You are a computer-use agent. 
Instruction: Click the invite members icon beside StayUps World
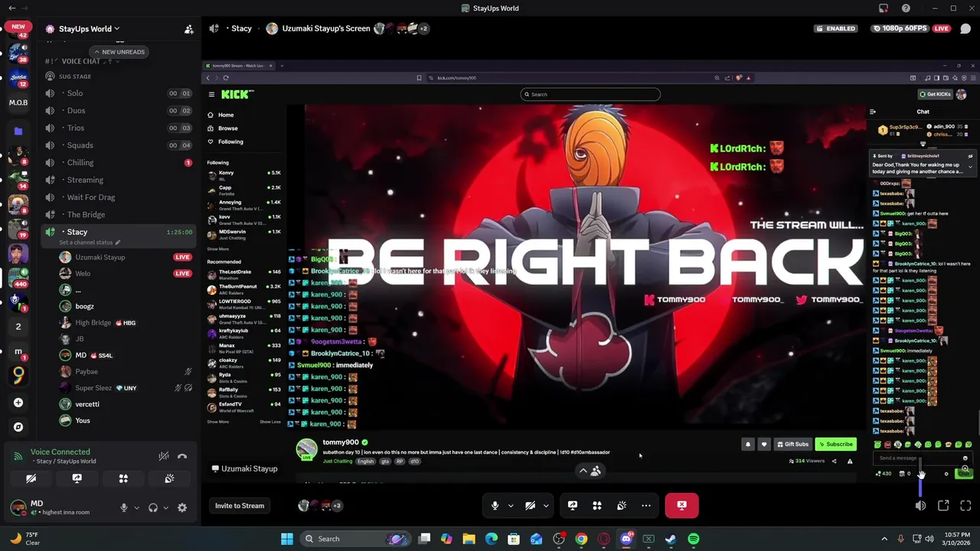[188, 29]
